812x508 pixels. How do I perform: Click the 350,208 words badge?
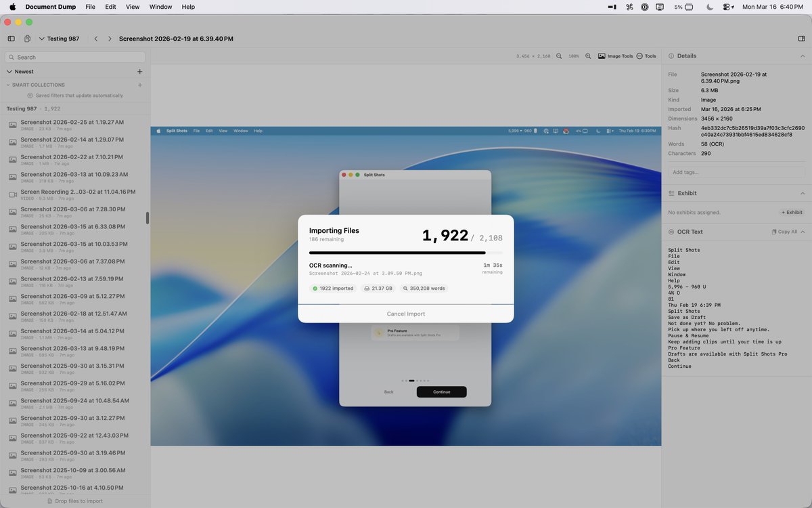[424, 289]
